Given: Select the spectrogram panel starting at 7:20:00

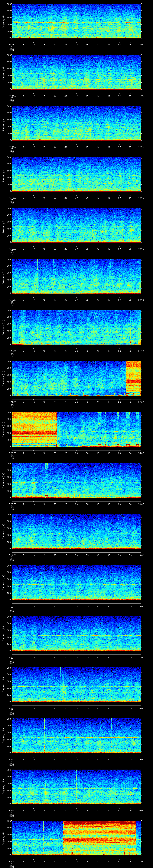Looking at the screenshot, I should pyautogui.click(x=76, y=327).
